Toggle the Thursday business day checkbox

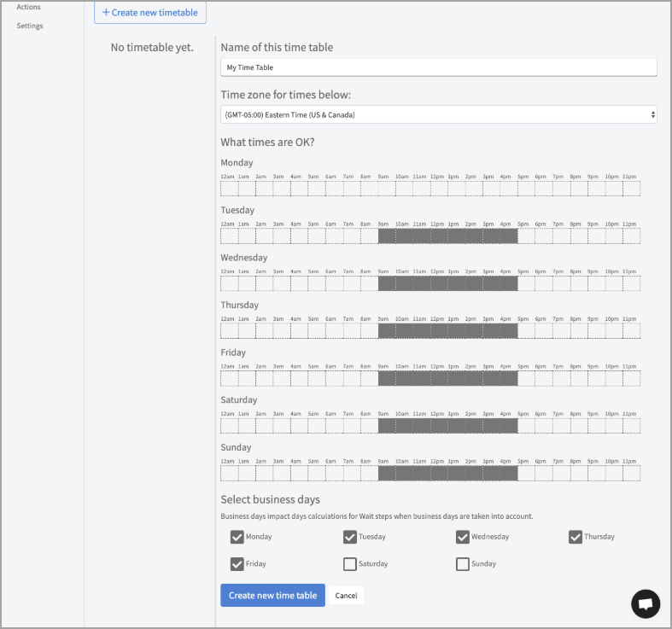576,537
